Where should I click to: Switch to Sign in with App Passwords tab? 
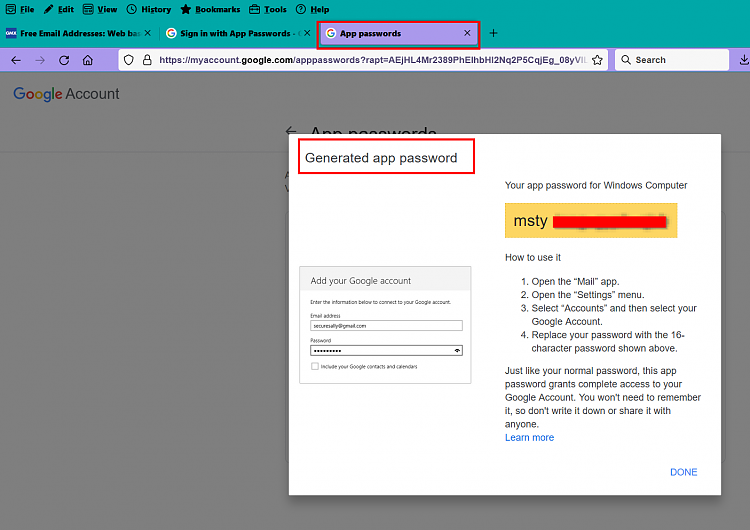pyautogui.click(x=232, y=33)
